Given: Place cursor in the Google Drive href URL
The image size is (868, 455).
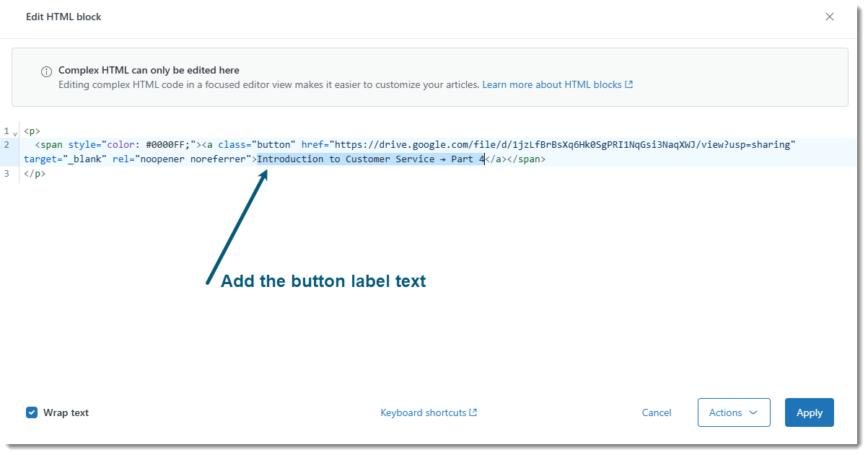Looking at the screenshot, I should click(x=563, y=145).
